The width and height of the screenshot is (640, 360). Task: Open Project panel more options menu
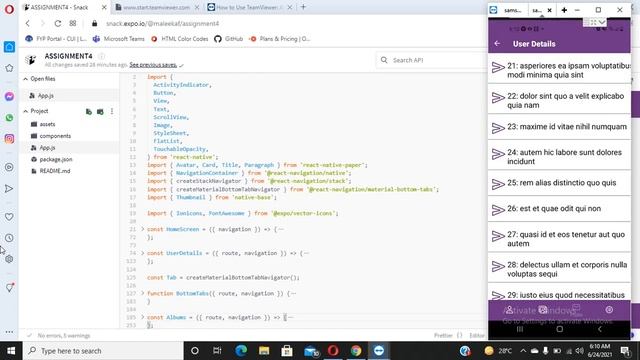pyautogui.click(x=111, y=111)
